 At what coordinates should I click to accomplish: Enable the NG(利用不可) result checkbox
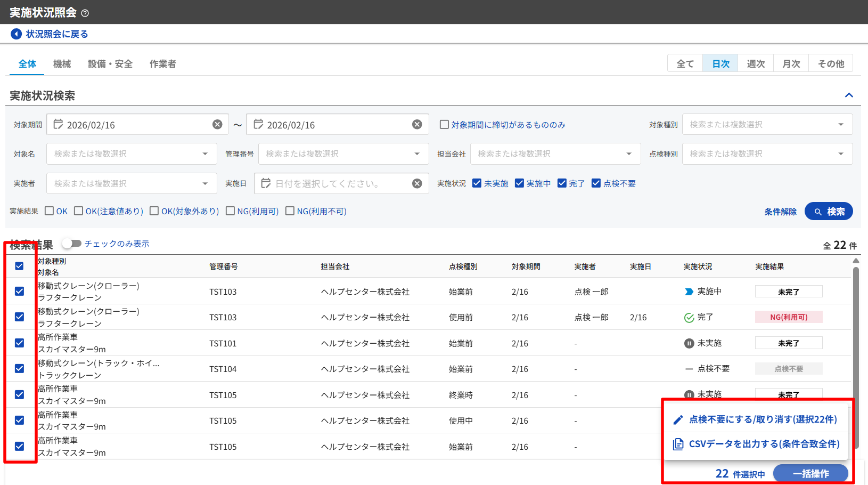[x=290, y=211]
